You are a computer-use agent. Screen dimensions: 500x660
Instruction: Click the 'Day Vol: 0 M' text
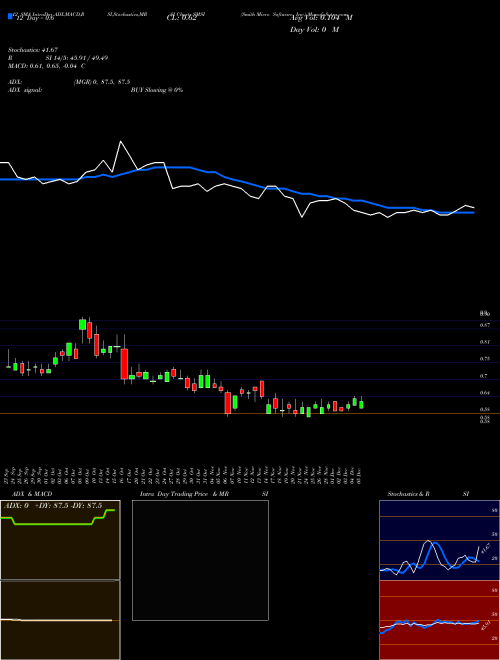click(314, 30)
